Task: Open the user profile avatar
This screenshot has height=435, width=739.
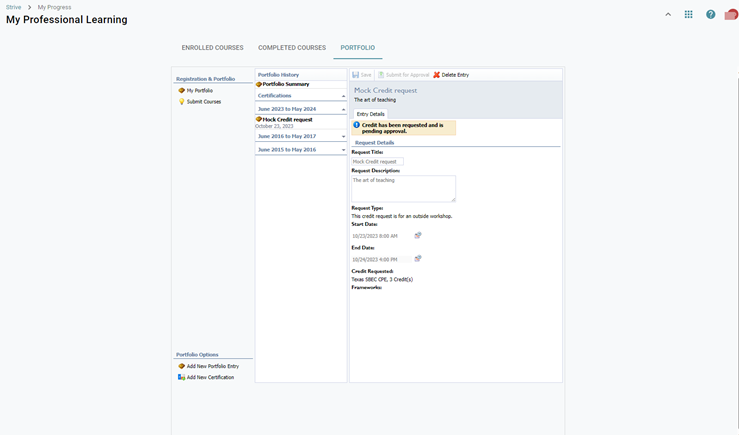Action: pos(731,15)
